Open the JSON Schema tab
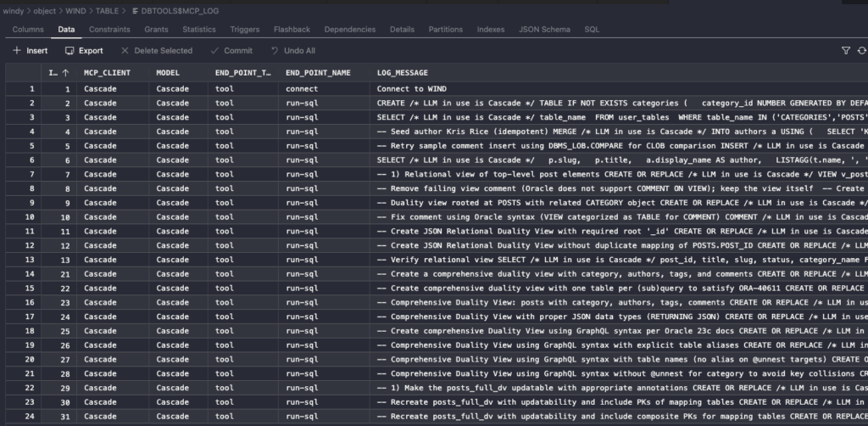Viewport: 868px width, 426px height. pyautogui.click(x=544, y=30)
